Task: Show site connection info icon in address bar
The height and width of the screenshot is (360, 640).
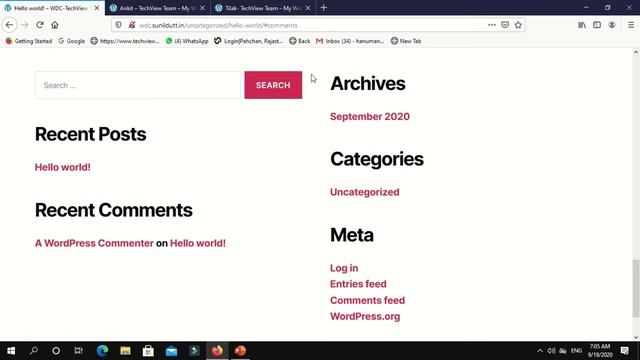Action: click(x=131, y=25)
